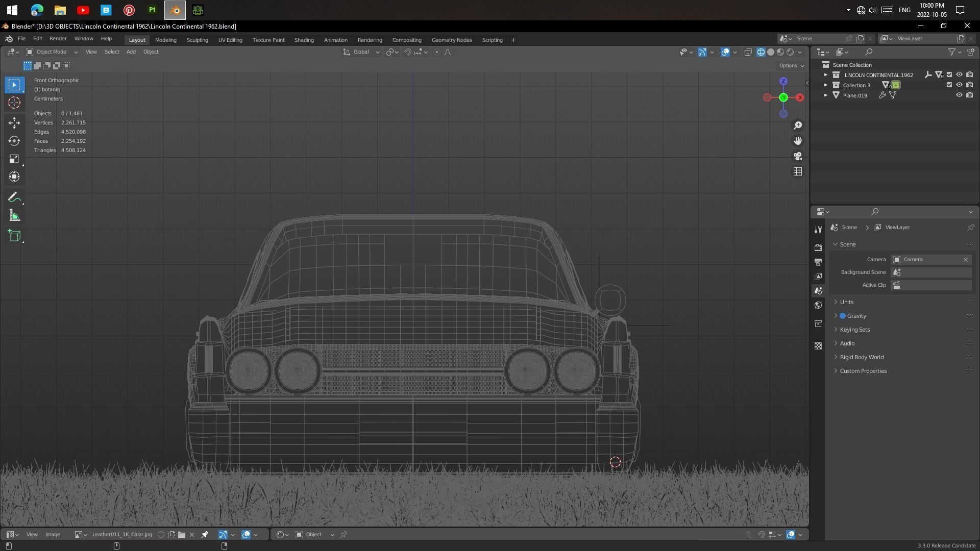The width and height of the screenshot is (980, 551).
Task: Uncheck Collection 3 view layer checkbox
Action: (949, 85)
